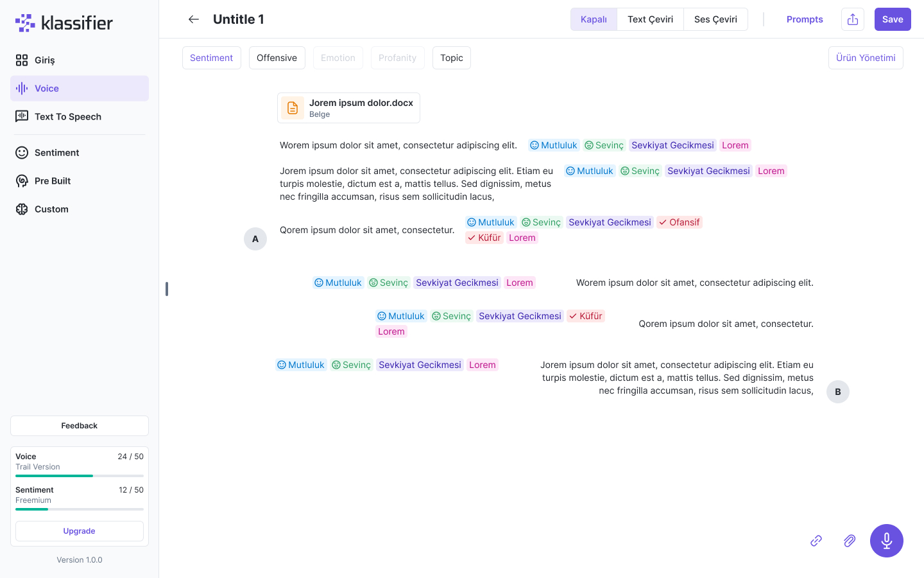
Task: Click the '12 / 50' sentiment usage count
Action: coord(131,490)
